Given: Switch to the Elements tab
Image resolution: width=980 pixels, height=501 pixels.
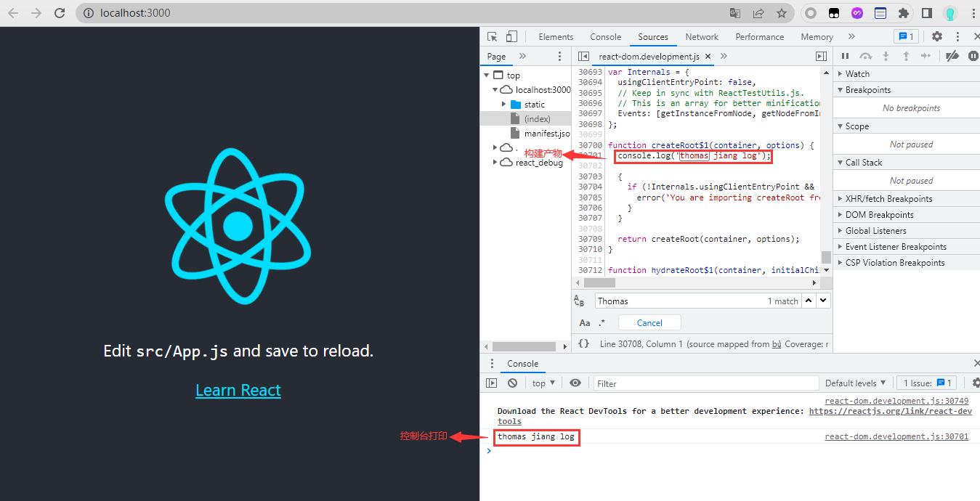Looking at the screenshot, I should click(x=556, y=36).
